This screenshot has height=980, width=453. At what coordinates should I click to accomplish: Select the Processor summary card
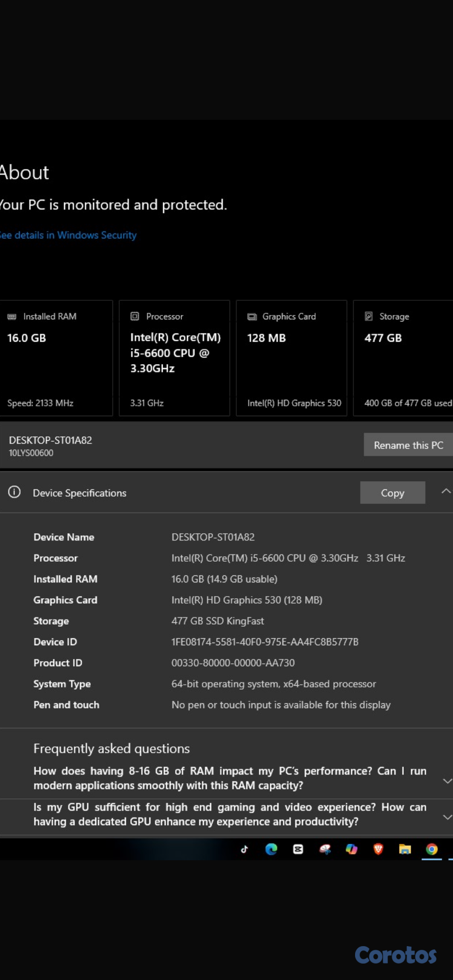point(174,358)
